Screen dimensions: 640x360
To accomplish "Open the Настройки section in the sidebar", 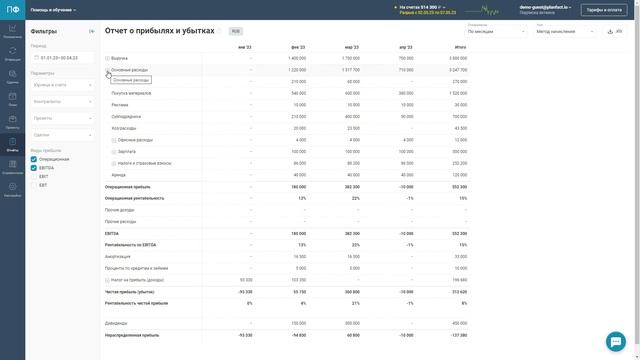I will coord(13,190).
